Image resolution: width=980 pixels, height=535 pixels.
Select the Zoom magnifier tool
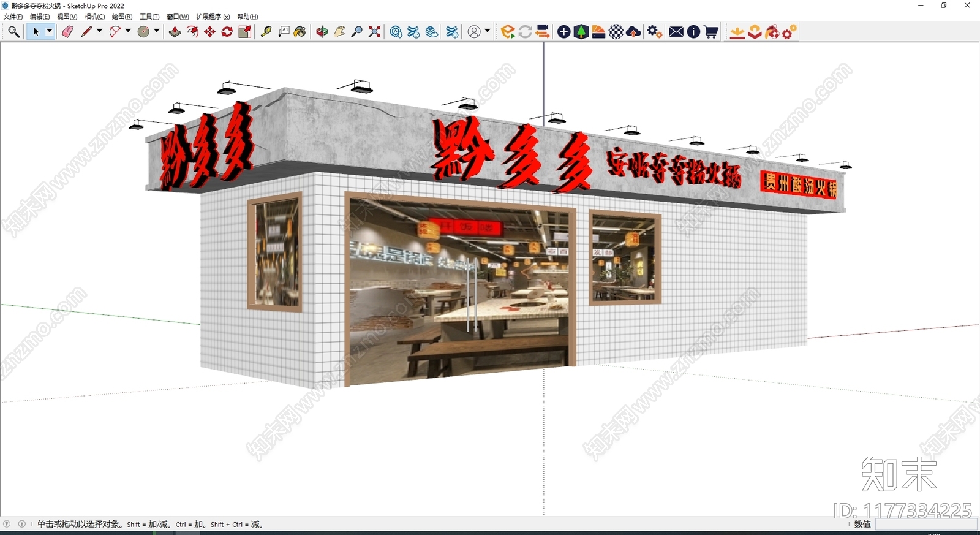click(356, 32)
